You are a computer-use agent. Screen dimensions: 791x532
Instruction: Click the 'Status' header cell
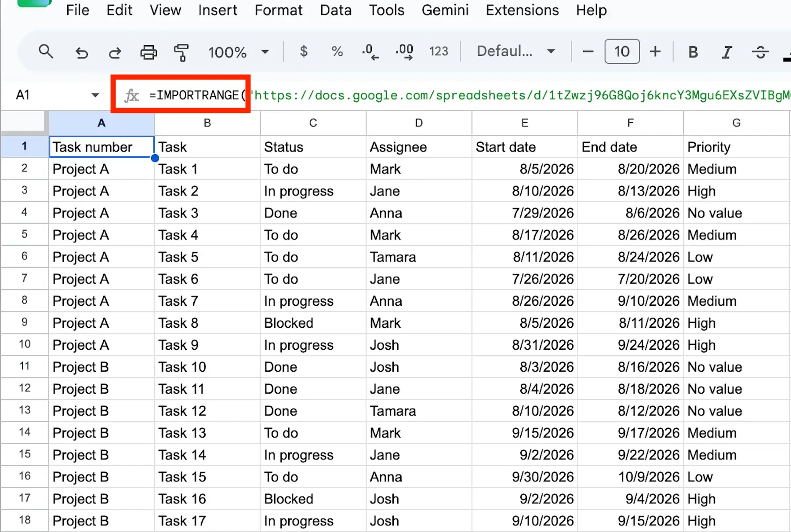(313, 147)
